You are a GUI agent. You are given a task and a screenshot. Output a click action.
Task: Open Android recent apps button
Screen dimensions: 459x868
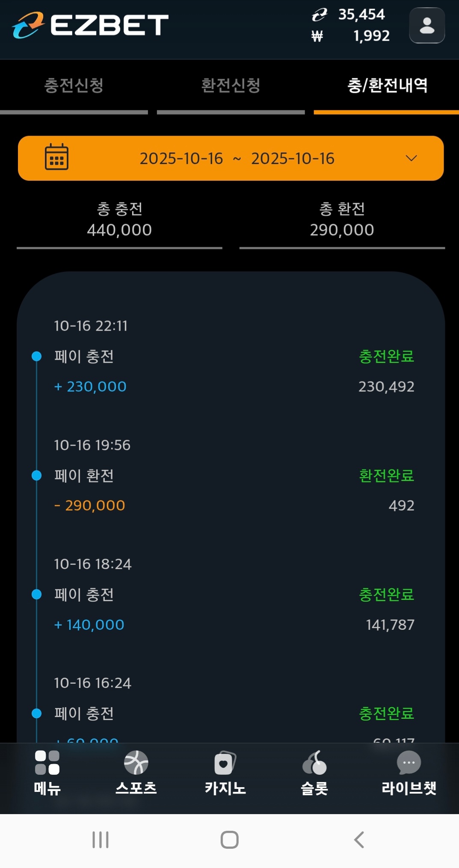101,840
